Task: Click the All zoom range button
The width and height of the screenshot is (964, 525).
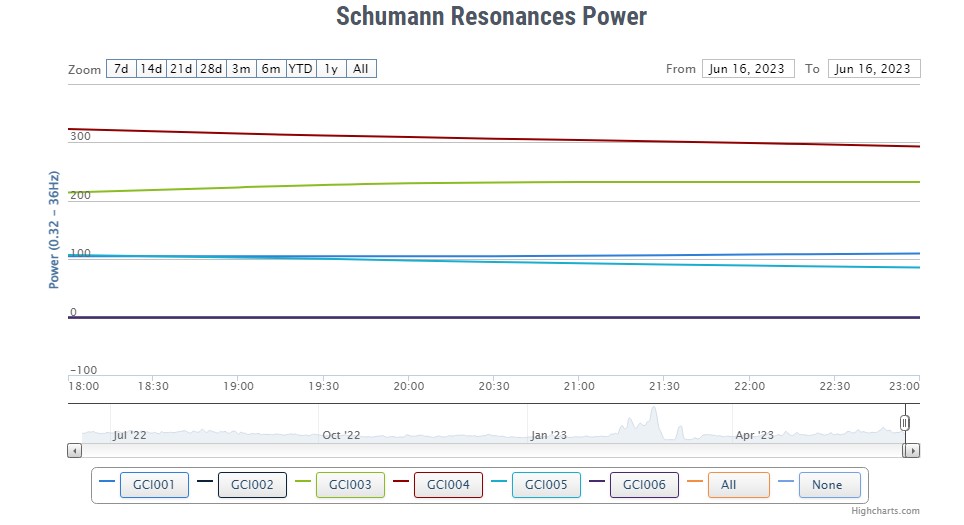Action: [x=362, y=69]
